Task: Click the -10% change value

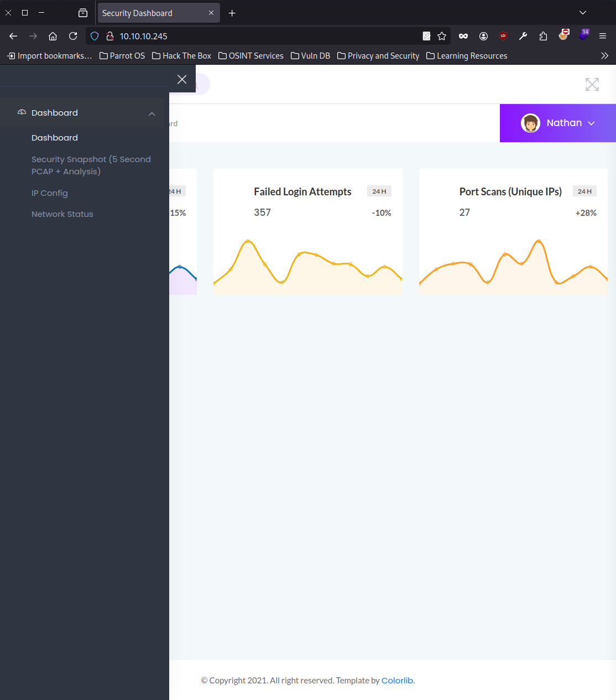Action: pyautogui.click(x=382, y=213)
